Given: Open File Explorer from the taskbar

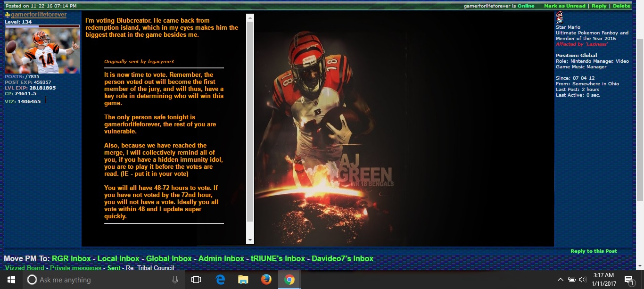Looking at the screenshot, I should [x=243, y=280].
